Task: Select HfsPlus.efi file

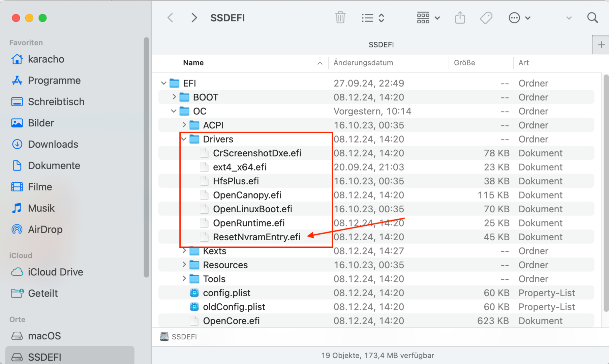Action: tap(376, 181)
